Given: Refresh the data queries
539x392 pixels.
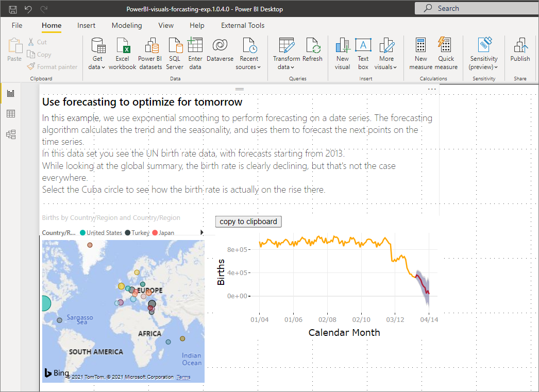Looking at the screenshot, I should click(x=312, y=50).
